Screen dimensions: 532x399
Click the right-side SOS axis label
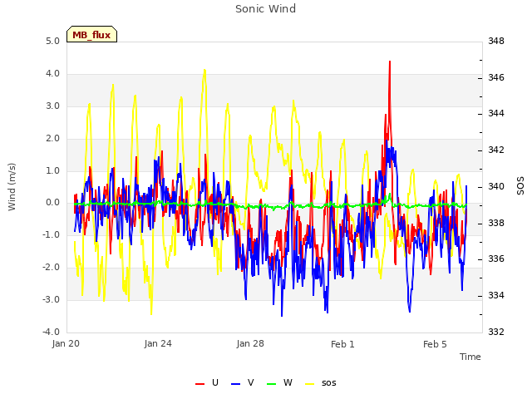pyautogui.click(x=520, y=186)
